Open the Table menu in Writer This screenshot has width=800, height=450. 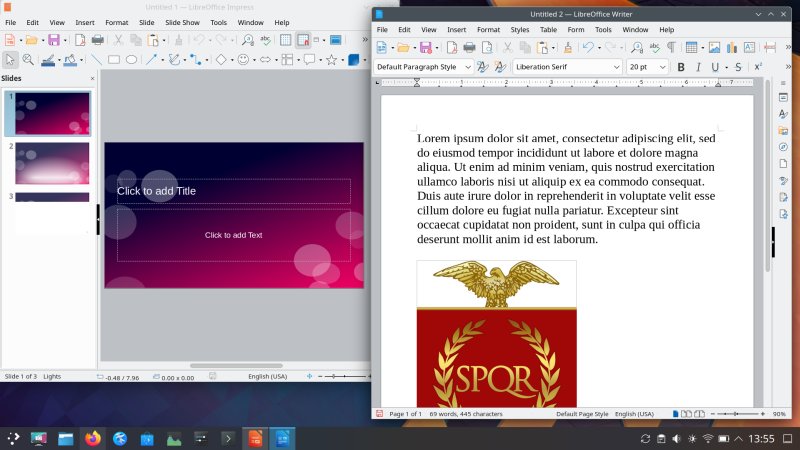click(548, 30)
